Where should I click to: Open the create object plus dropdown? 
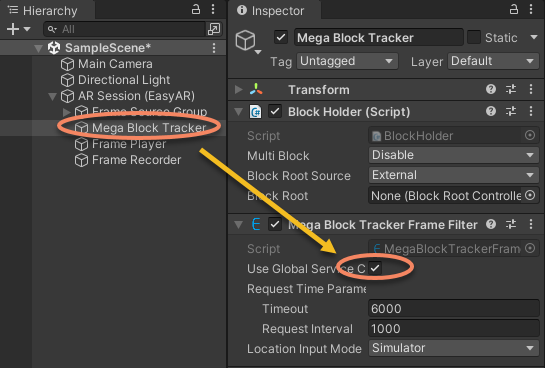coord(18,29)
